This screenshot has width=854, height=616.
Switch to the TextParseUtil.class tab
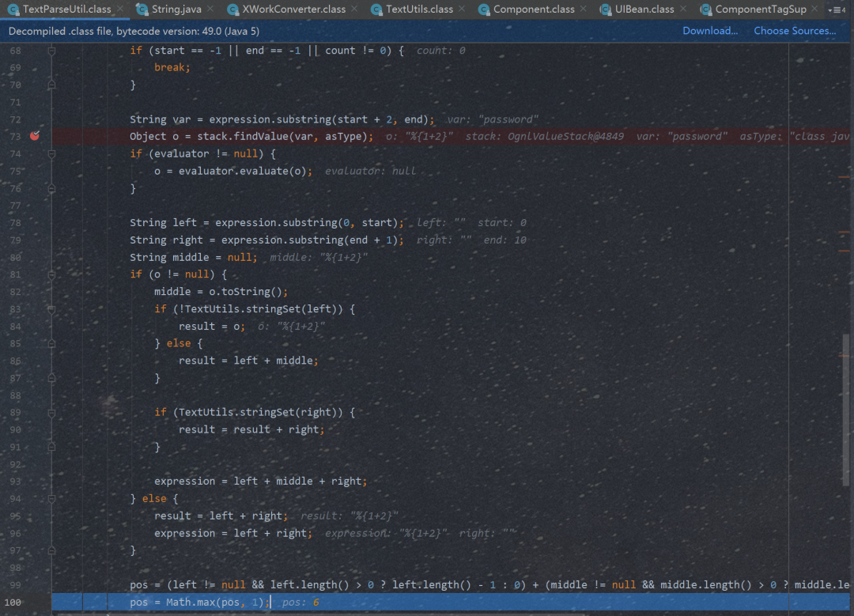tap(66, 9)
